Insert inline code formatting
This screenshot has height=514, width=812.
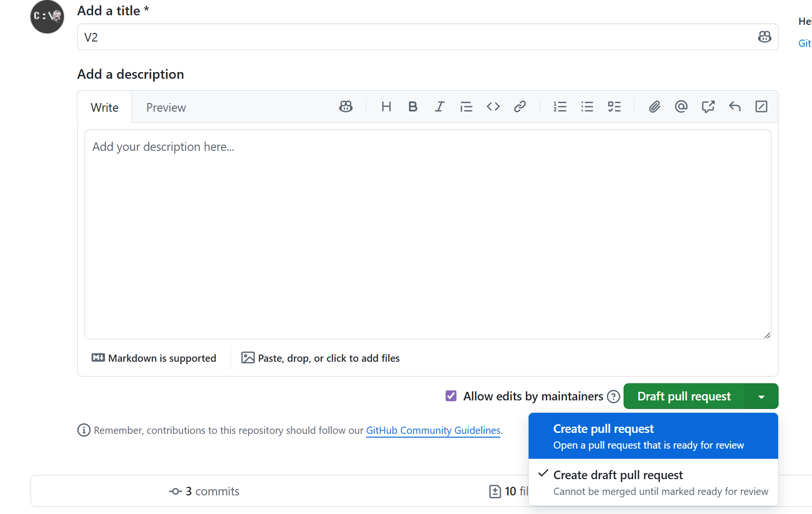click(493, 106)
